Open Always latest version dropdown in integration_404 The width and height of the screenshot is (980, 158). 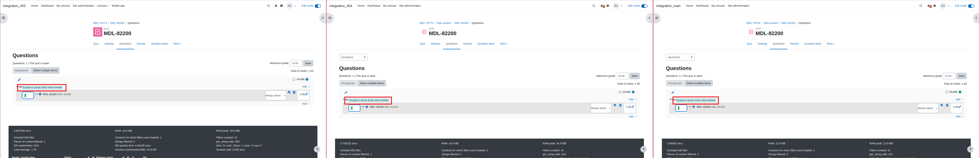(601, 108)
